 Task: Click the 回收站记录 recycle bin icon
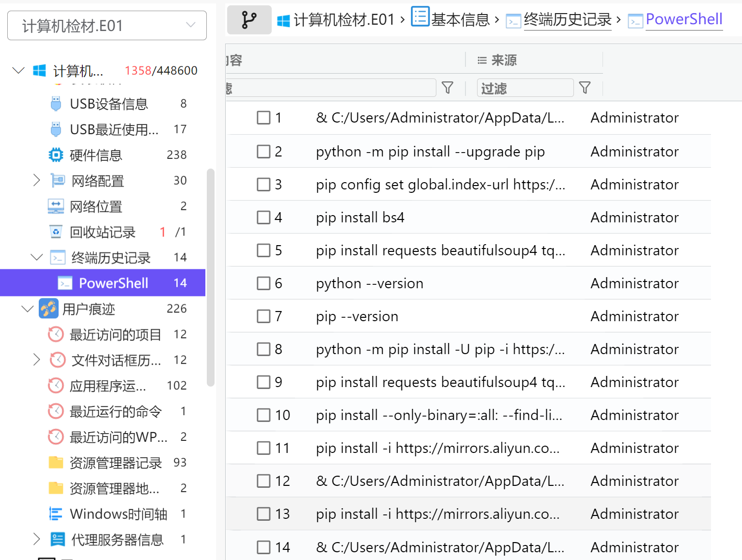tap(56, 232)
